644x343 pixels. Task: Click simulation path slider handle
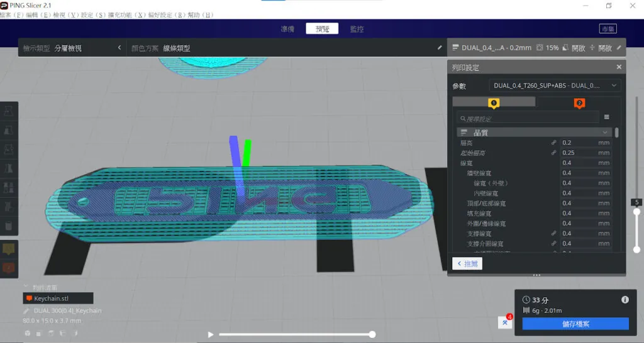[372, 334]
